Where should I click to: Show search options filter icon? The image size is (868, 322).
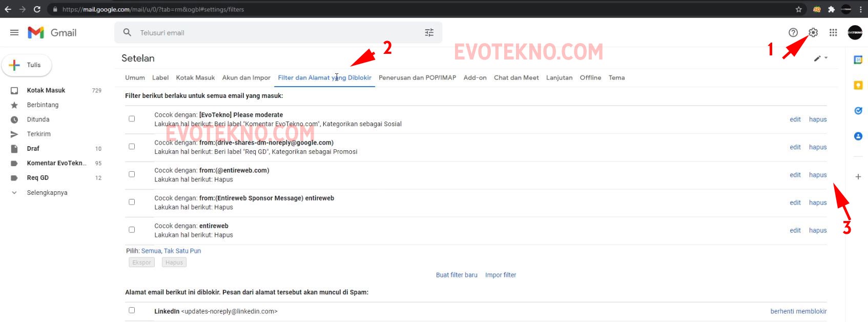pos(429,32)
